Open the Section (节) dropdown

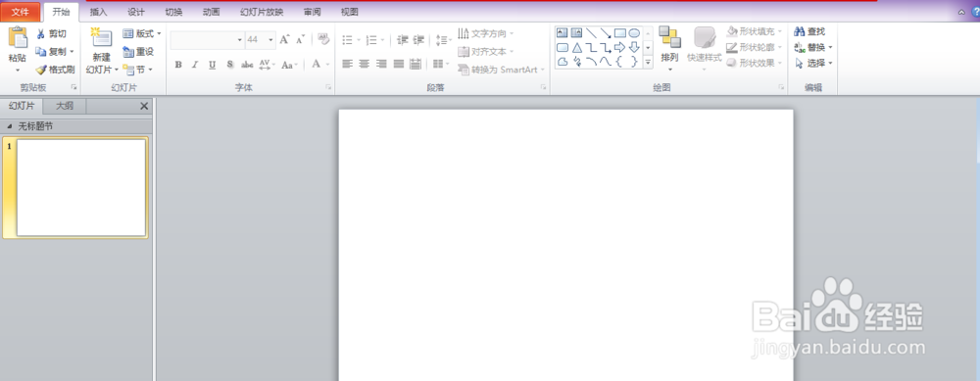coord(138,70)
